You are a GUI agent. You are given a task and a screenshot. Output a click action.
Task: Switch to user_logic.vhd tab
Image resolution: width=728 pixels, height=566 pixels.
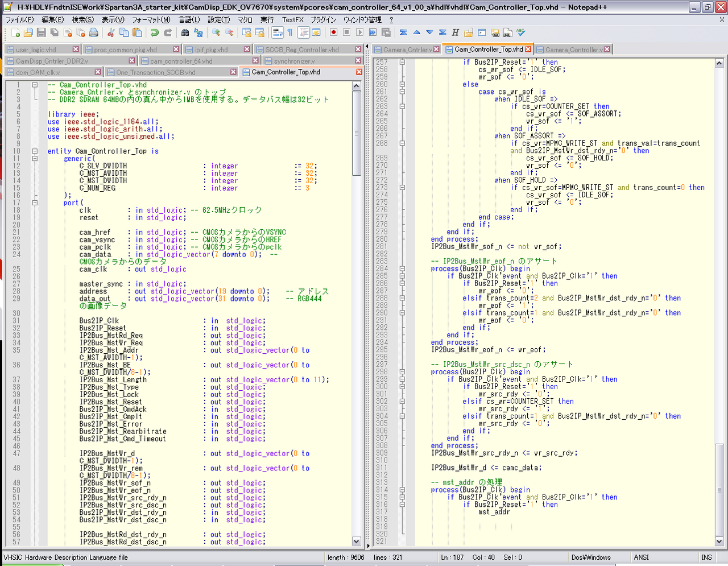(x=43, y=49)
